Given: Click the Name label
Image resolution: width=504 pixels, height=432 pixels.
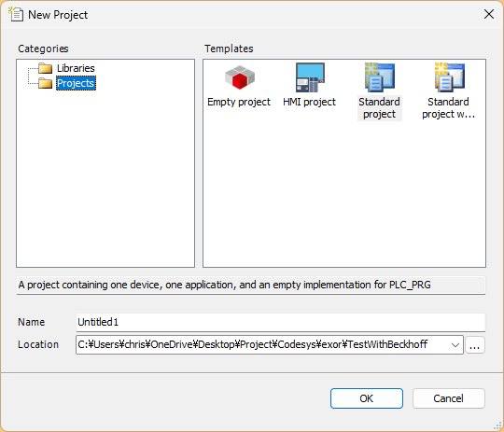Looking at the screenshot, I should click(31, 322).
